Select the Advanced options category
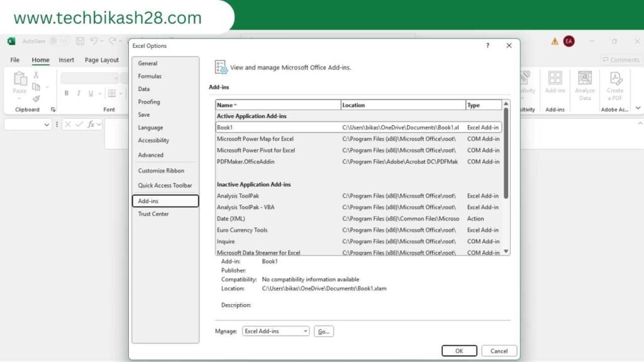644x362 pixels. pos(165,155)
